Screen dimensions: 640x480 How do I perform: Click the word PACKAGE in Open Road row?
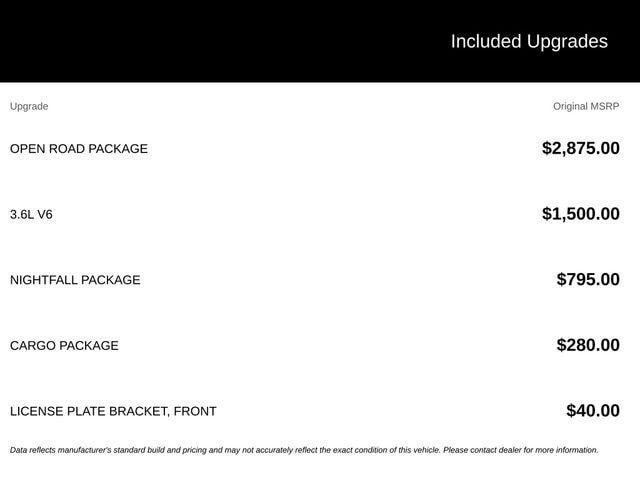(x=118, y=149)
